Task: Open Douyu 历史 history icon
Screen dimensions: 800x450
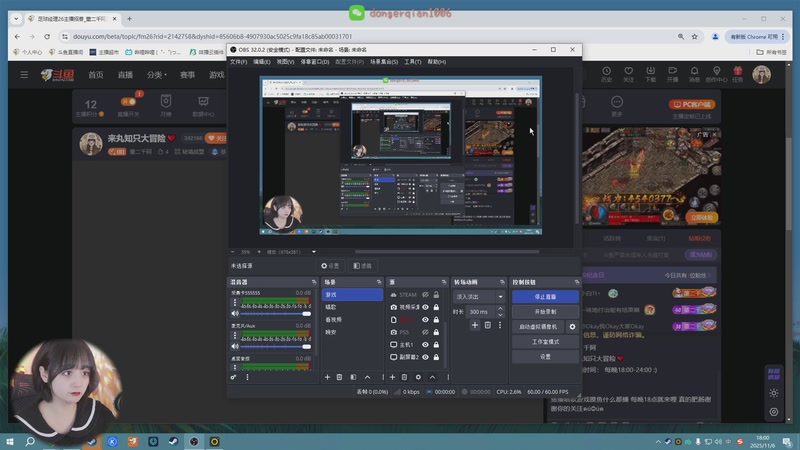Action: point(606,74)
